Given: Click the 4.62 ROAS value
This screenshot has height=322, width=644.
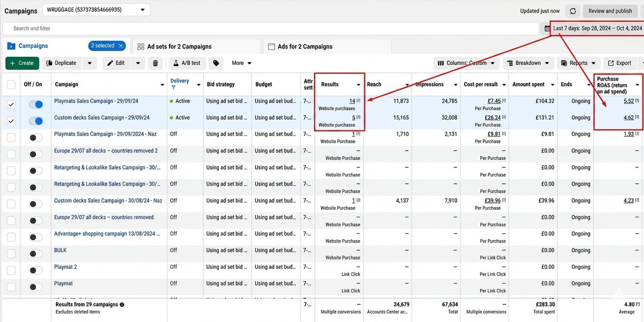Looking at the screenshot, I should [629, 118].
